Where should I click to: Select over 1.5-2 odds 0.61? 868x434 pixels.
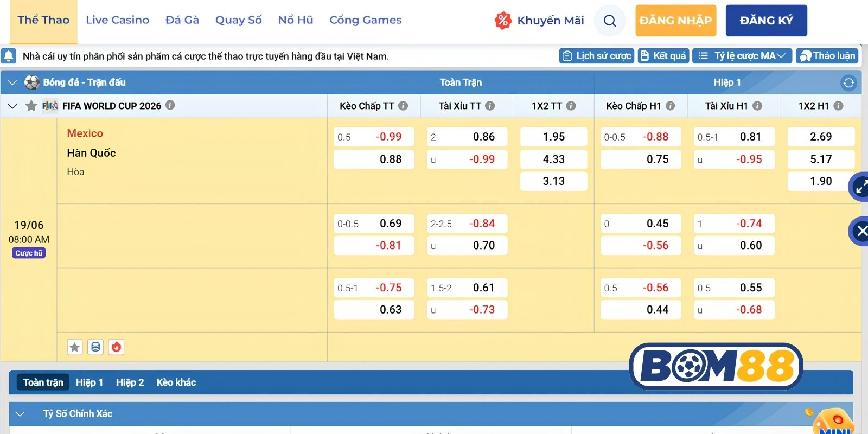pyautogui.click(x=467, y=288)
